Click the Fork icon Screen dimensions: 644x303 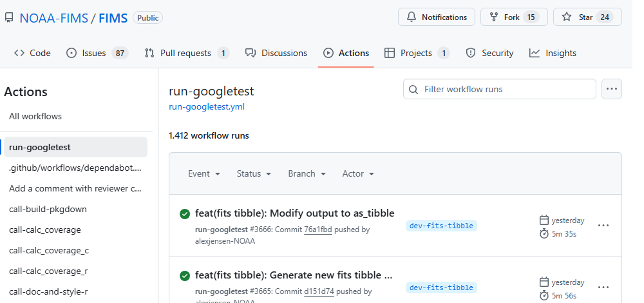(x=494, y=17)
